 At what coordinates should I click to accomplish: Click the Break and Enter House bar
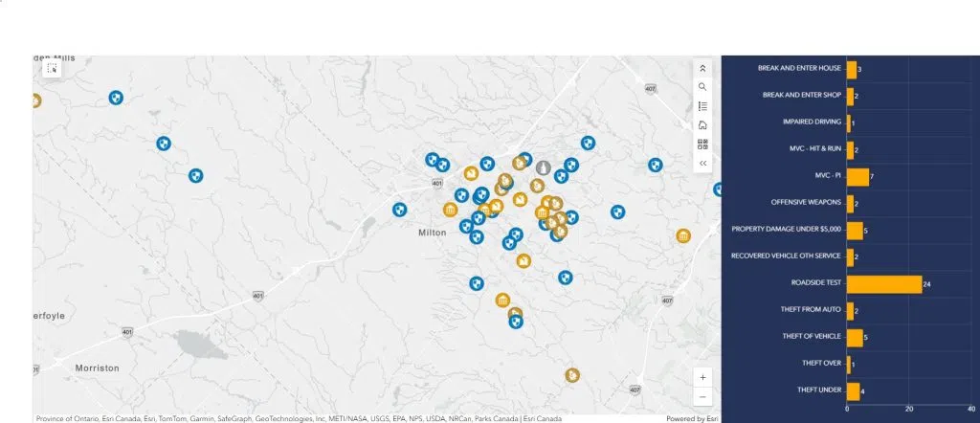point(852,69)
